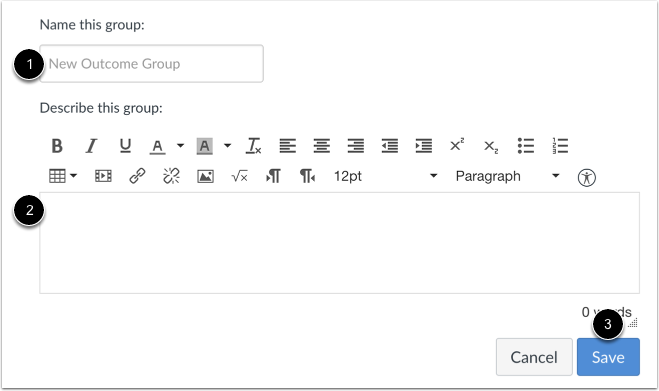Toggle superscript formatting
Image resolution: width=659 pixels, height=391 pixels.
[457, 145]
